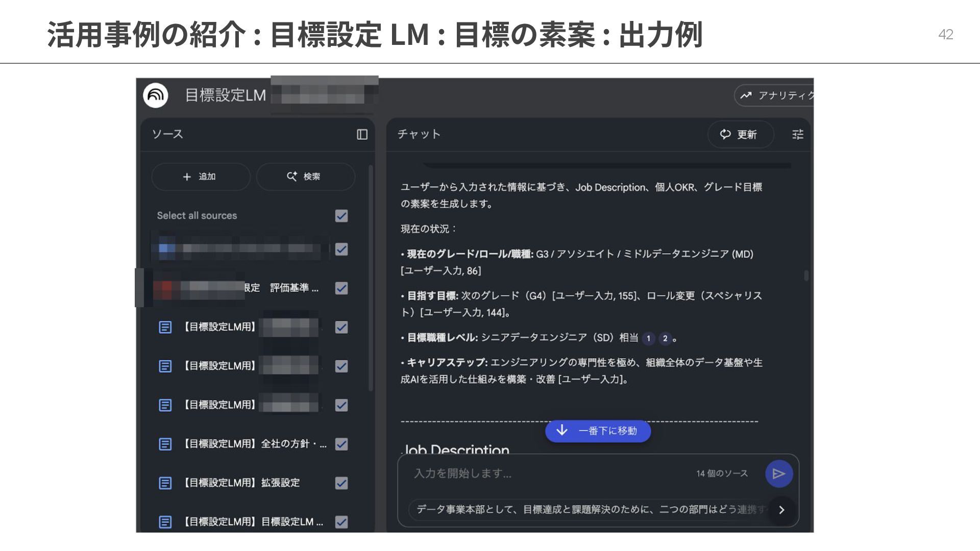Image resolution: width=980 pixels, height=551 pixels.
Task: Click the 一番下に移動 jump-to-bottom button
Action: [598, 431]
